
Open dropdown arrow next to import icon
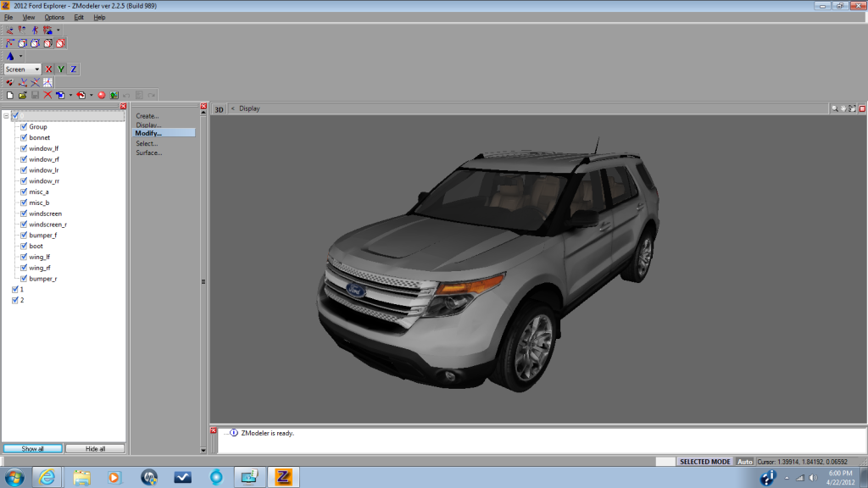70,95
